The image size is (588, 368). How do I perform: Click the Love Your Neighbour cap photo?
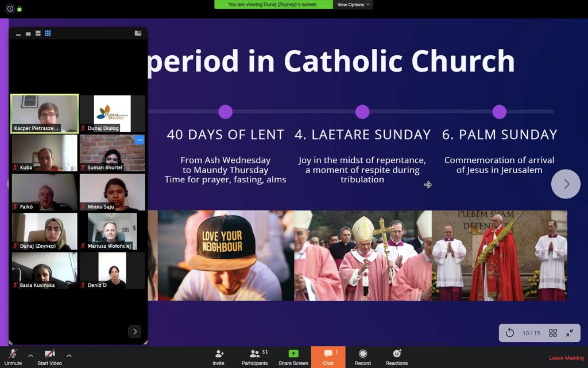226,255
